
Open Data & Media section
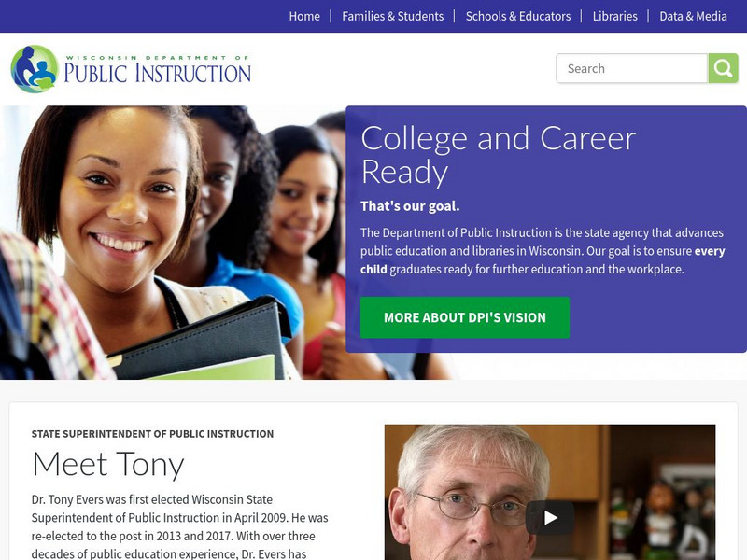(x=693, y=16)
